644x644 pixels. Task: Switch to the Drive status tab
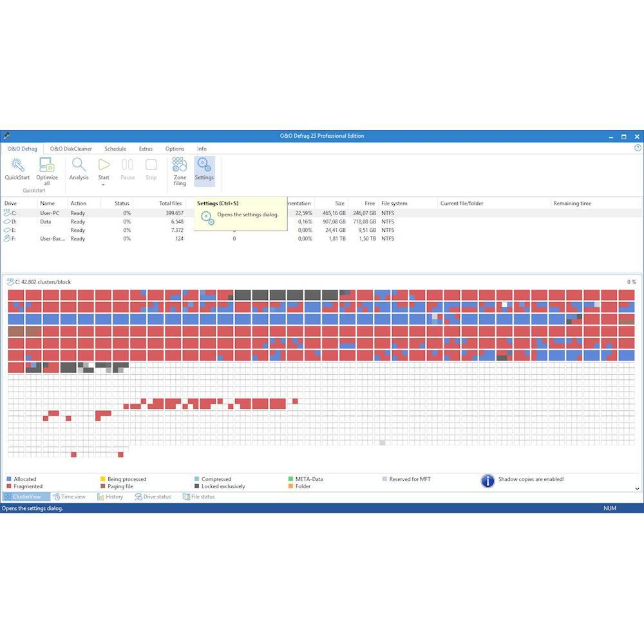(x=153, y=497)
